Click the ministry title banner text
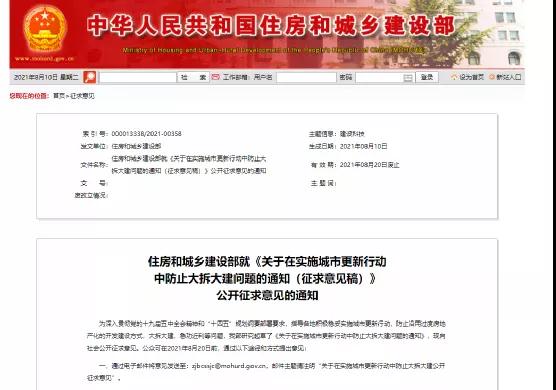Viewport: 556px width, 390px height. pyautogui.click(x=271, y=26)
